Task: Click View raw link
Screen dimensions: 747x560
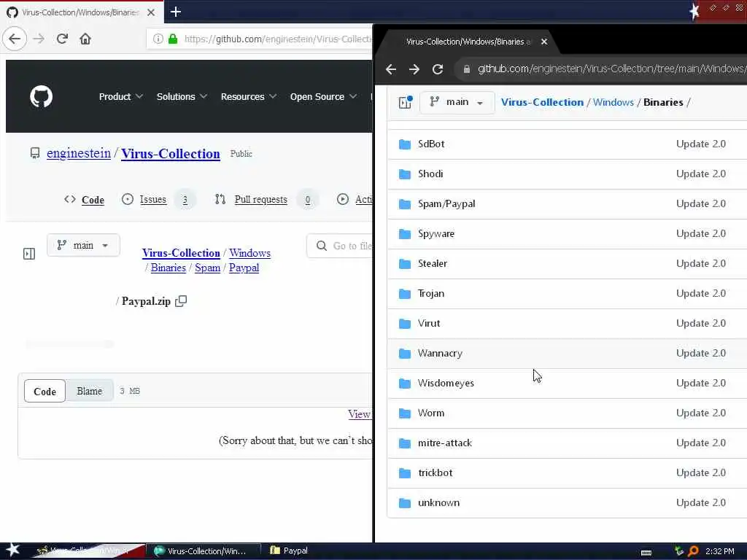Action: [360, 414]
